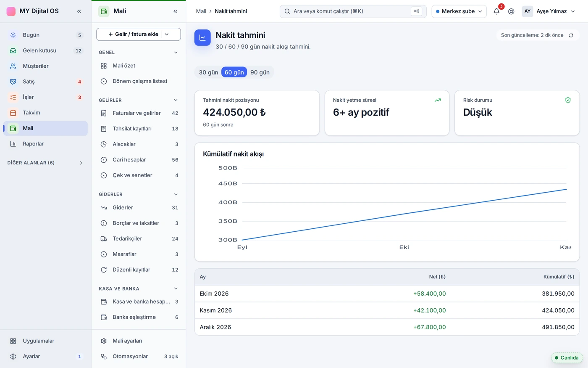Open Tedarikçiler suppliers list

[139, 239]
